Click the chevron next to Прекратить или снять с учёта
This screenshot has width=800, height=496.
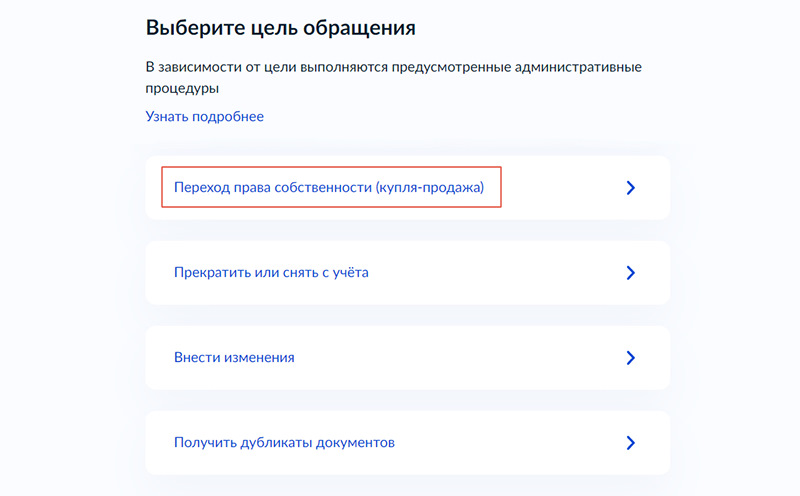point(630,272)
